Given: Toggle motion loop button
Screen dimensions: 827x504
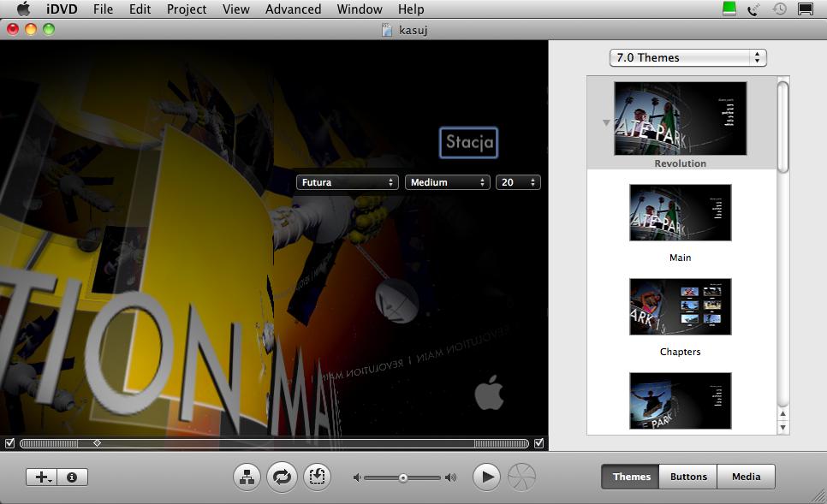Looking at the screenshot, I should click(282, 477).
